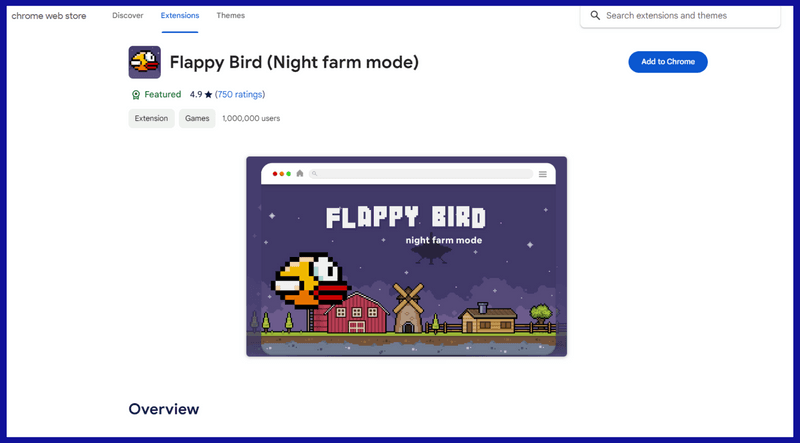Open the Discover tab
Screen dimensions: 800x443
(127, 16)
